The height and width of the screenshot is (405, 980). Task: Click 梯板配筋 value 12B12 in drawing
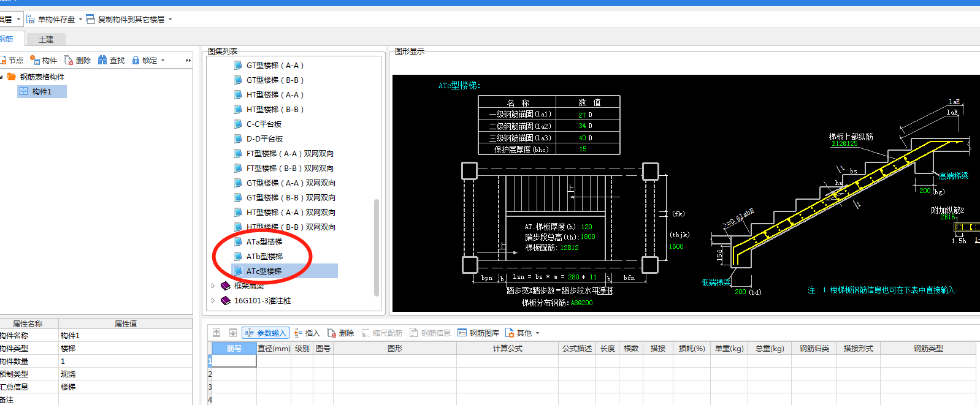click(568, 248)
